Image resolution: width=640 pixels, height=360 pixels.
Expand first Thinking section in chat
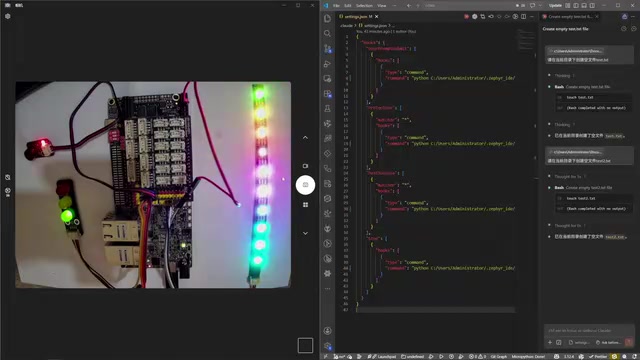pos(564,76)
